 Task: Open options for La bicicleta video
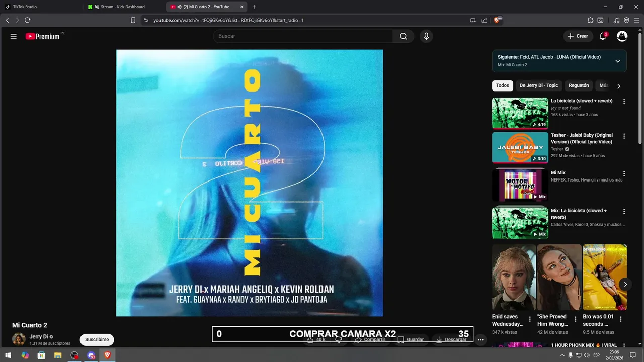click(624, 102)
